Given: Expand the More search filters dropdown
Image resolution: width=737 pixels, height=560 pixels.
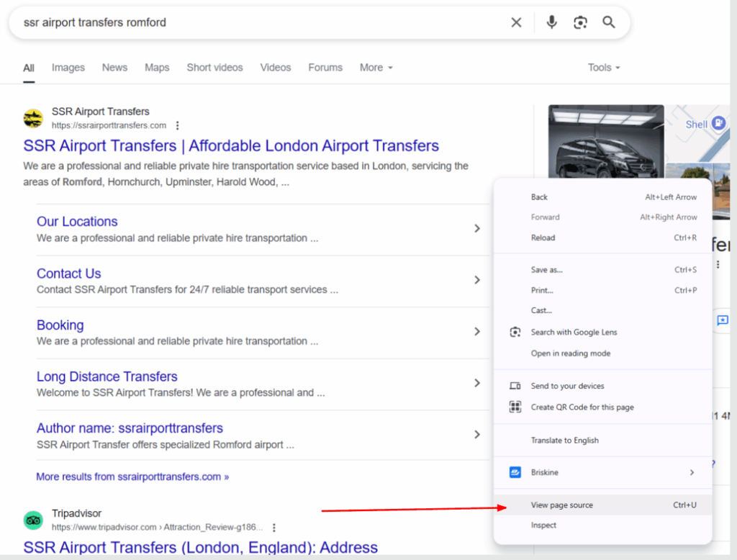Looking at the screenshot, I should 376,68.
